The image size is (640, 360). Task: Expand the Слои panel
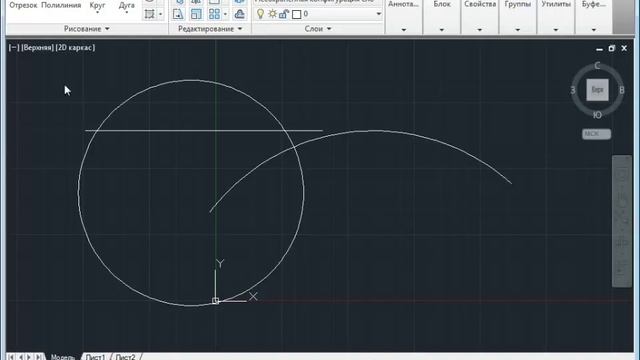[318, 29]
